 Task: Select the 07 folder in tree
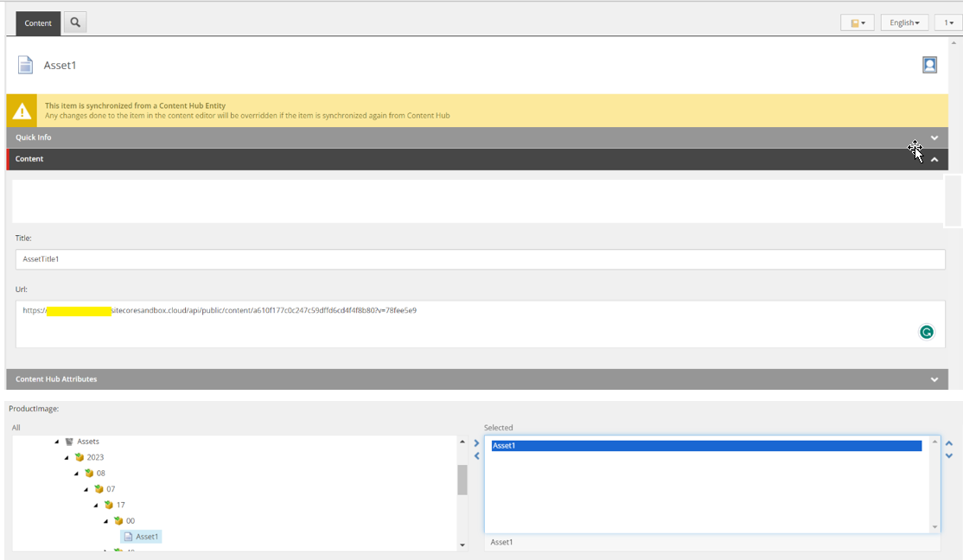pos(111,489)
